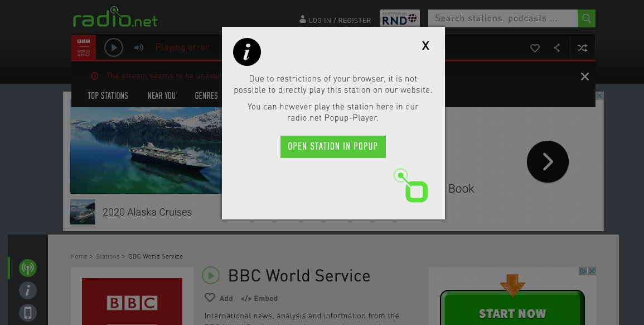The height and width of the screenshot is (325, 644).
Task: Dismiss the stream unavailable error bar
Action: click(x=585, y=77)
